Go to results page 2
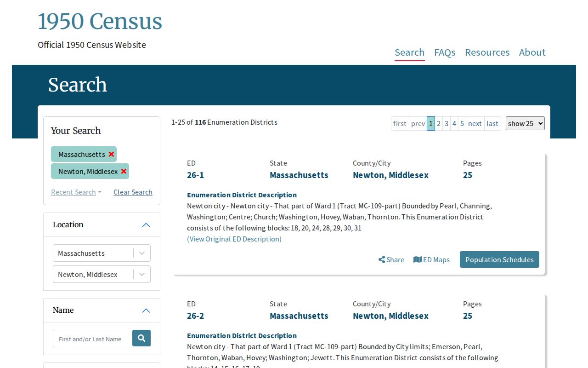Image resolution: width=588 pixels, height=368 pixels. pyautogui.click(x=439, y=123)
